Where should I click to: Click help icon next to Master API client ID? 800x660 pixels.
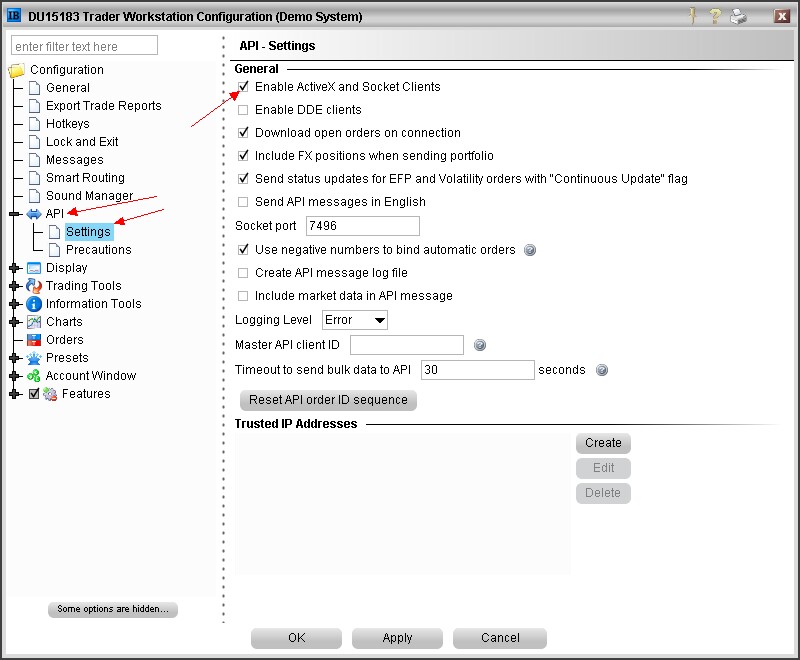[480, 345]
